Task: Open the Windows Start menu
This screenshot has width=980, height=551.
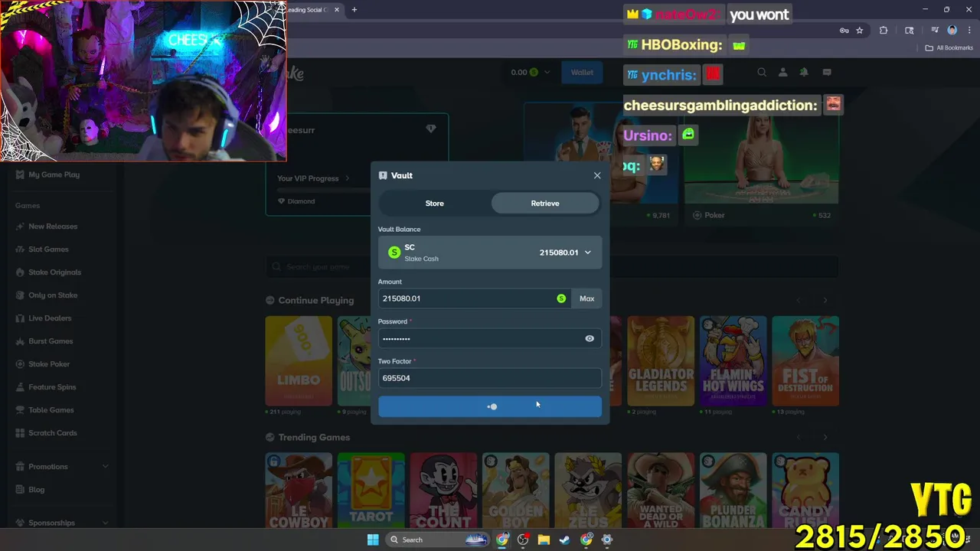Action: point(373,540)
